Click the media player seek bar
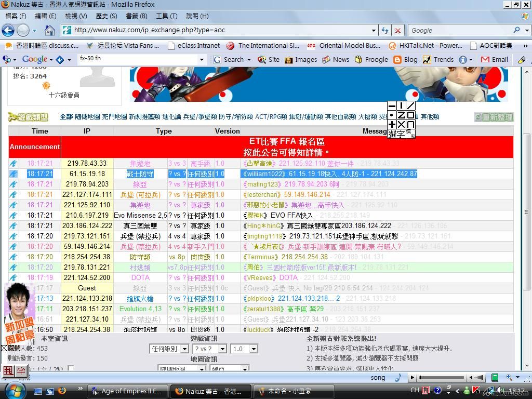Viewport: 532px width, 399px height. click(442, 377)
